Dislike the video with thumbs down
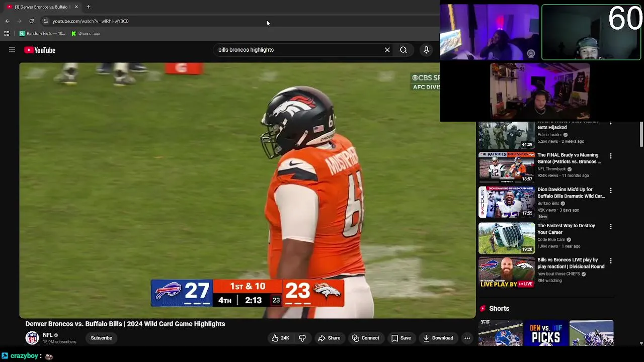The width and height of the screenshot is (644, 362). coord(302,338)
